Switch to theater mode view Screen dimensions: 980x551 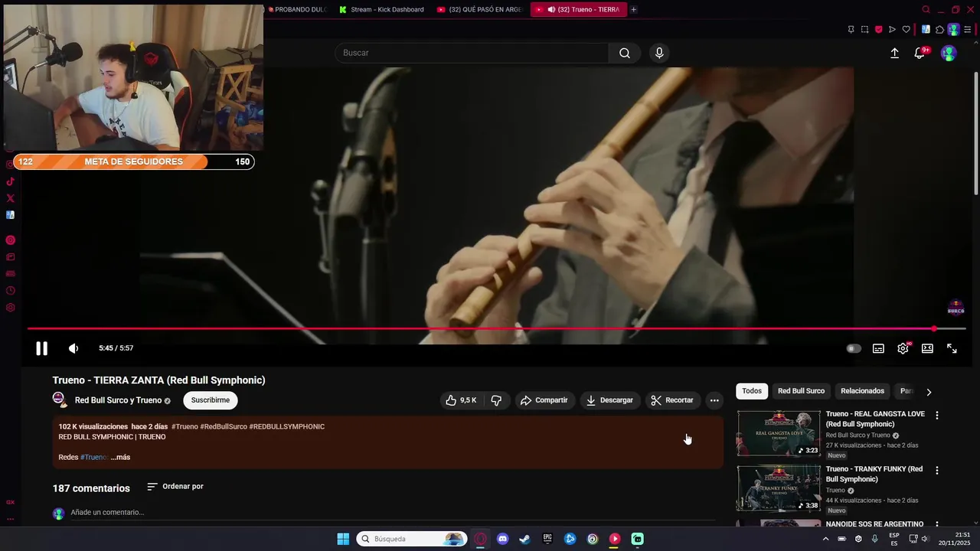click(927, 348)
